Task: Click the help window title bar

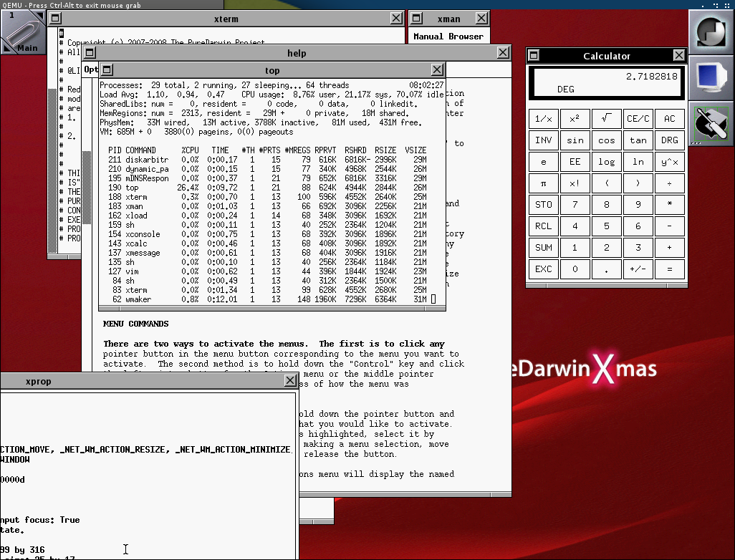Action: tap(297, 53)
